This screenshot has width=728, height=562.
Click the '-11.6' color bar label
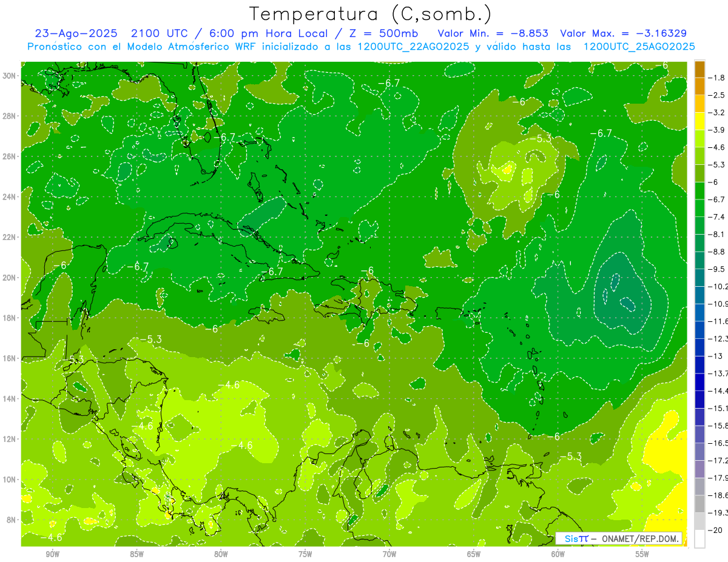[718, 321]
